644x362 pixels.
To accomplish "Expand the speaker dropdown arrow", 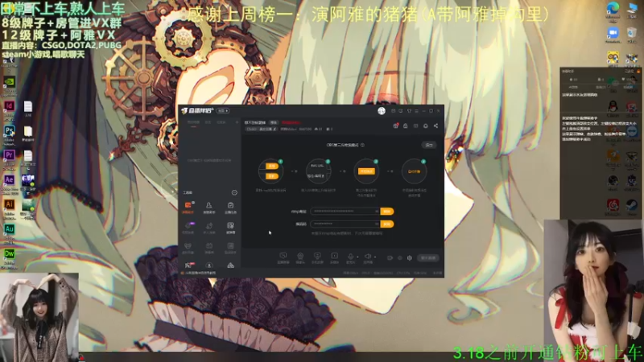I will (x=375, y=257).
